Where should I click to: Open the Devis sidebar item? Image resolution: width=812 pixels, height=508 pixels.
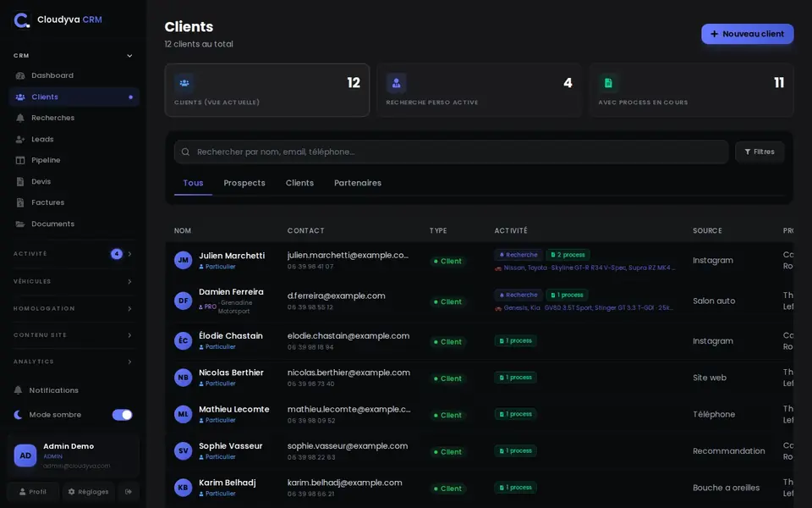pos(74,181)
